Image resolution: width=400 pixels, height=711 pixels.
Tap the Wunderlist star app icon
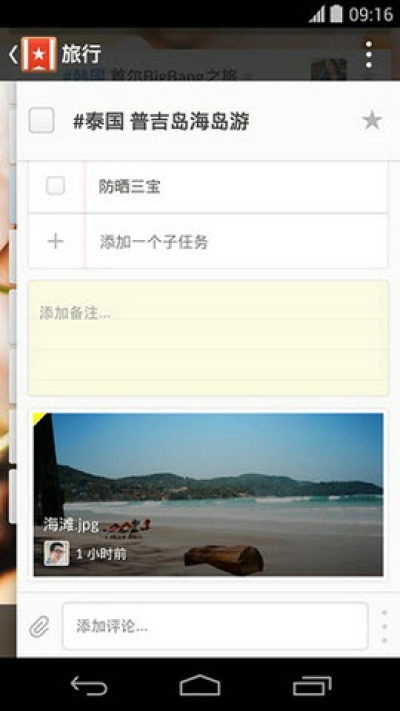[x=39, y=54]
